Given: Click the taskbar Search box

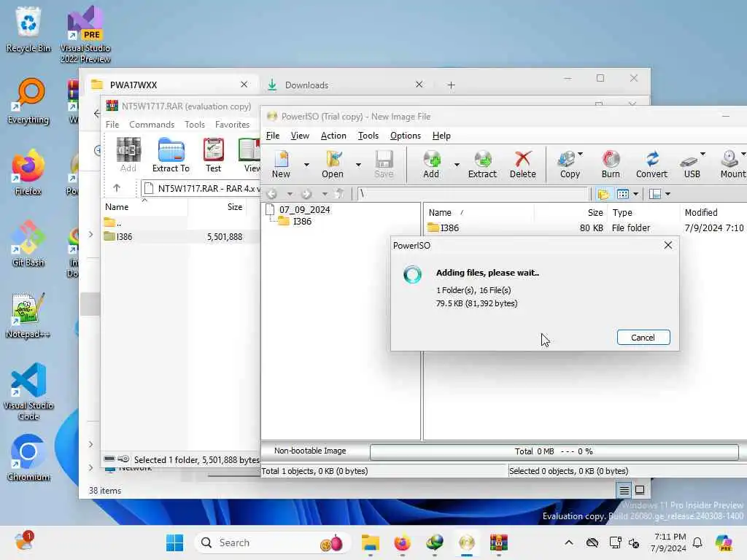Looking at the screenshot, I should point(273,542).
